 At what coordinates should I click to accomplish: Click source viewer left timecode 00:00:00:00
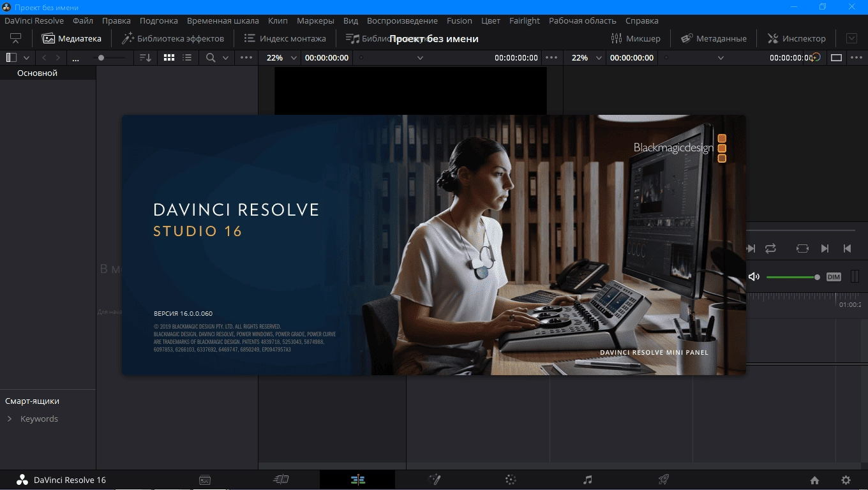coord(327,57)
